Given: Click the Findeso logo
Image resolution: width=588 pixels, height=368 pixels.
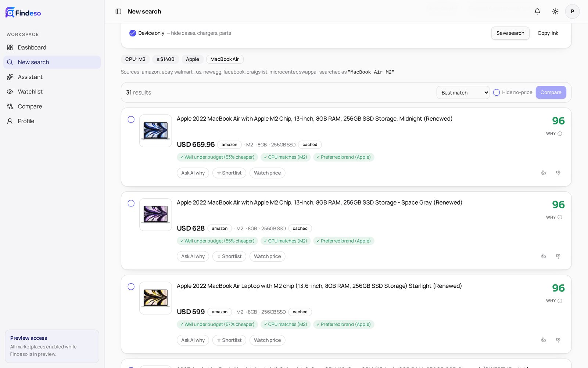Looking at the screenshot, I should [x=23, y=13].
